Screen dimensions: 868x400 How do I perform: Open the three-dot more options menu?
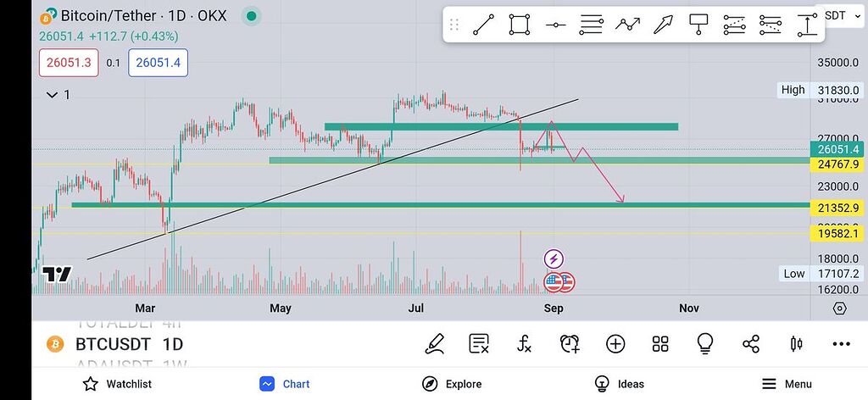coord(841,343)
